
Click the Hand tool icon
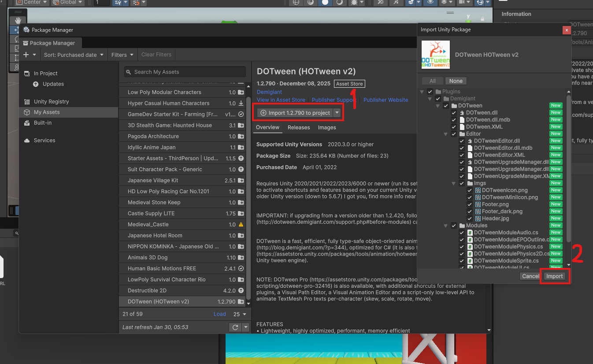coord(18,20)
